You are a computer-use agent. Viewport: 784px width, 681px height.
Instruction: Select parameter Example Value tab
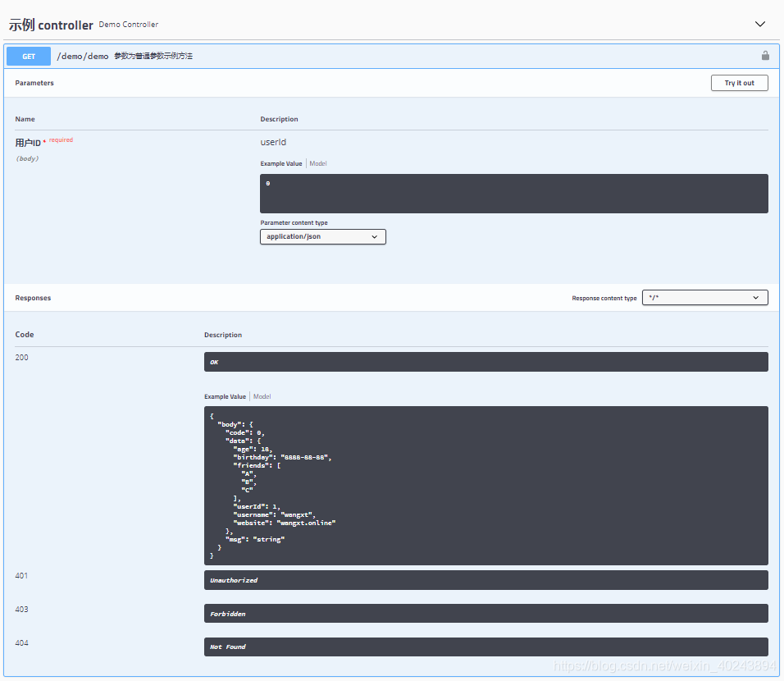281,163
